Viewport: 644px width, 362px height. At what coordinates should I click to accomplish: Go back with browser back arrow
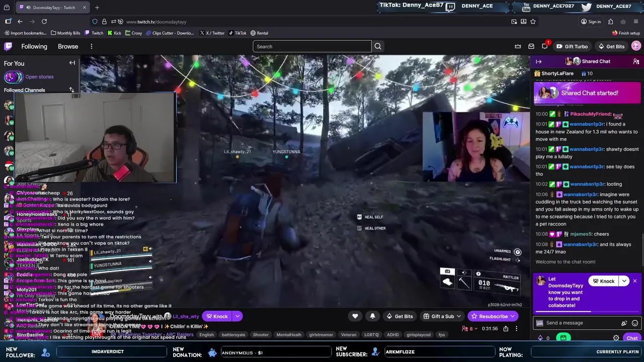[x=20, y=22]
